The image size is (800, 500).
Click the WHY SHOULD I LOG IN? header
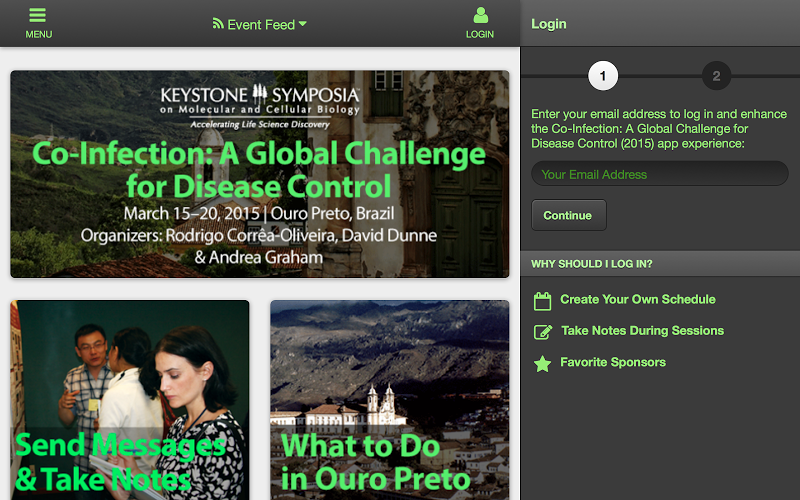(x=660, y=264)
